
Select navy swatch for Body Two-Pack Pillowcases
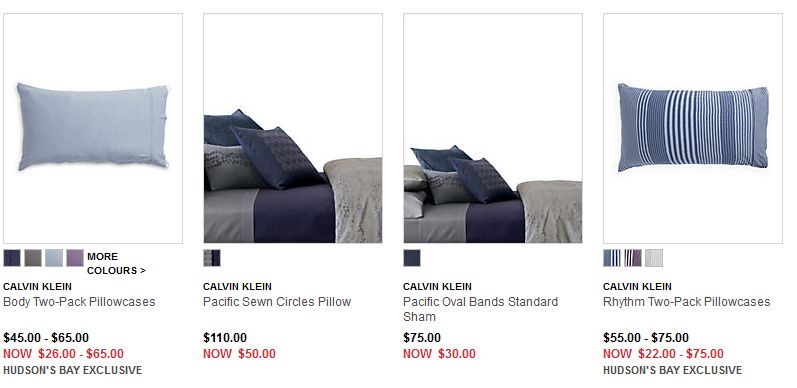click(12, 258)
